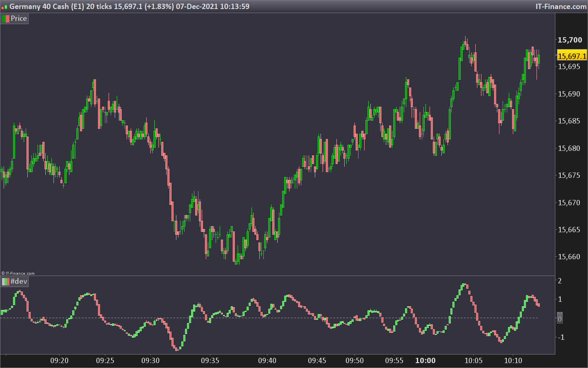Click the 15,695 price axis label
Viewport: 588px width, 368px height.
coord(569,67)
